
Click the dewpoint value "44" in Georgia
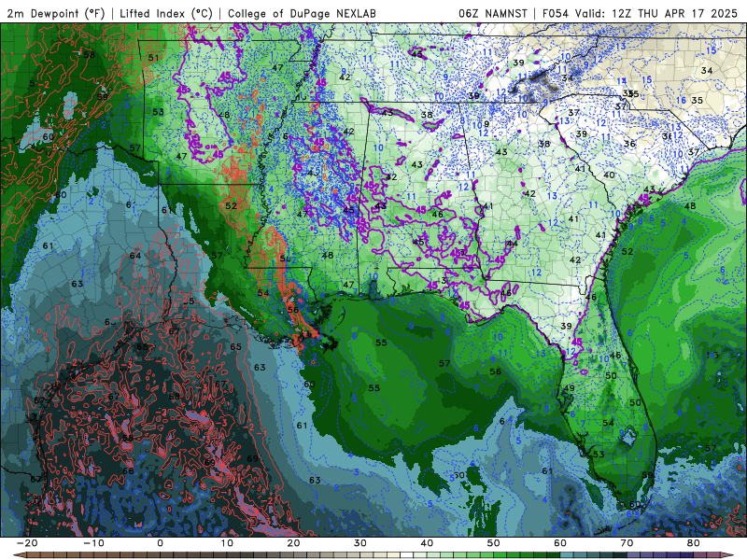coord(512,244)
